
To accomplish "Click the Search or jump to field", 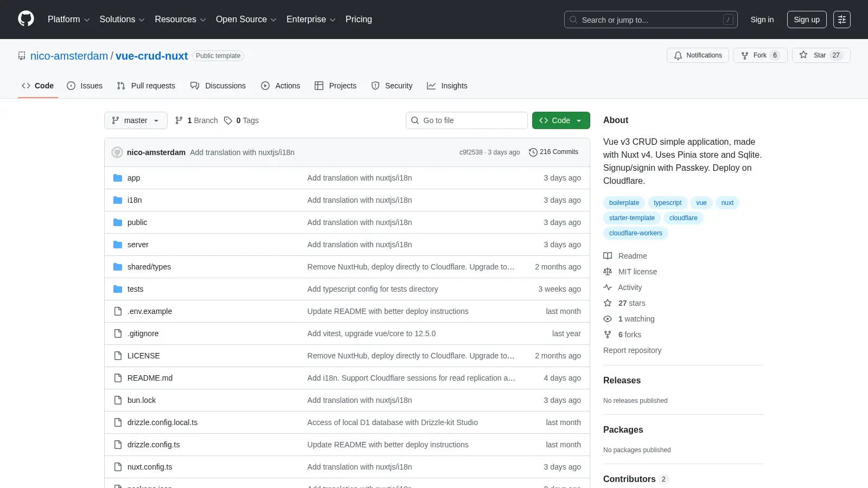I will 651,20.
